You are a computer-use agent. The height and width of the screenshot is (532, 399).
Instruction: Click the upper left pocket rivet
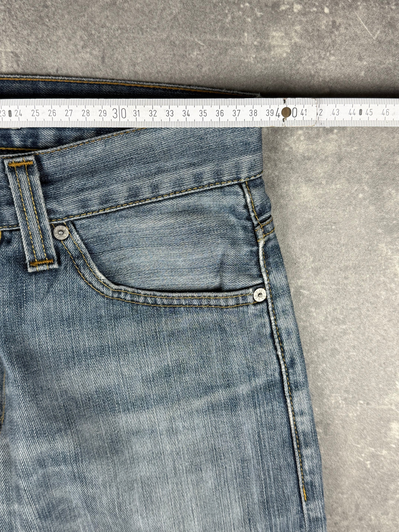(61, 232)
